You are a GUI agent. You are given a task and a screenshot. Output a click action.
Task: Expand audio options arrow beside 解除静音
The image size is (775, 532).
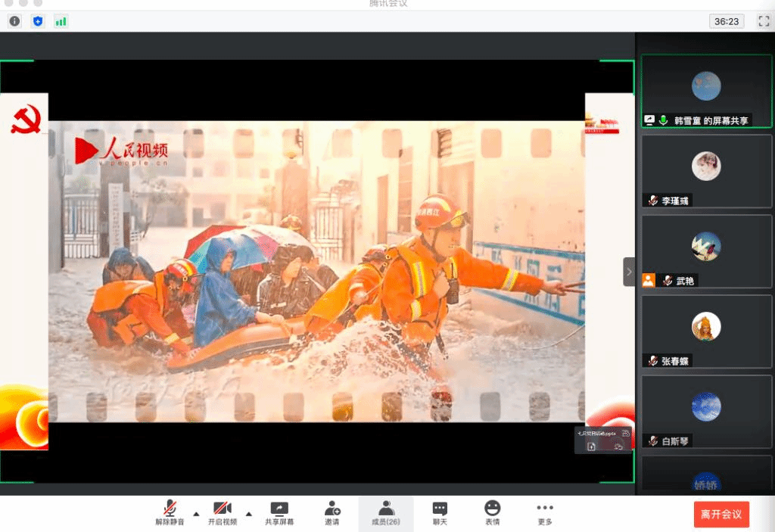coord(197,513)
